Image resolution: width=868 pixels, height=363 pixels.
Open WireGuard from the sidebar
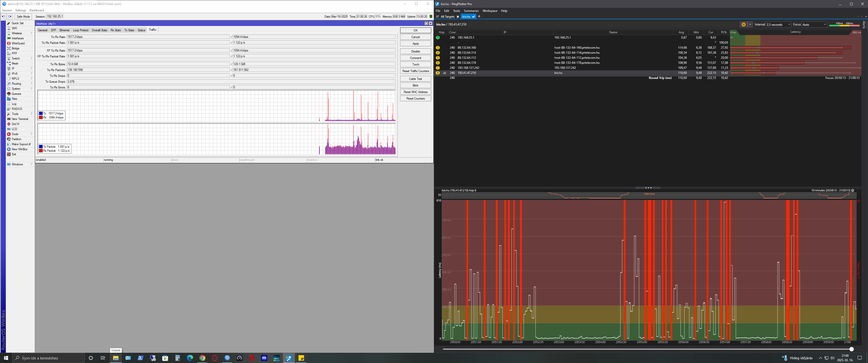(18, 43)
